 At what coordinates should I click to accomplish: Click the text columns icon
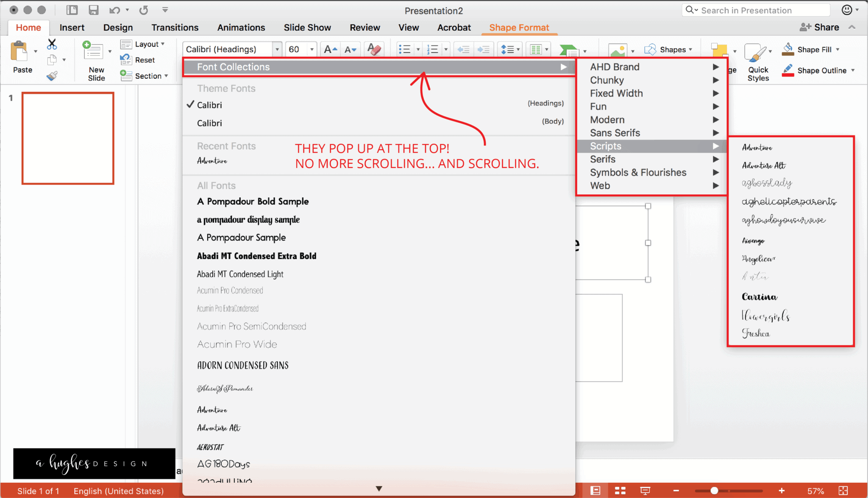pyautogui.click(x=536, y=50)
